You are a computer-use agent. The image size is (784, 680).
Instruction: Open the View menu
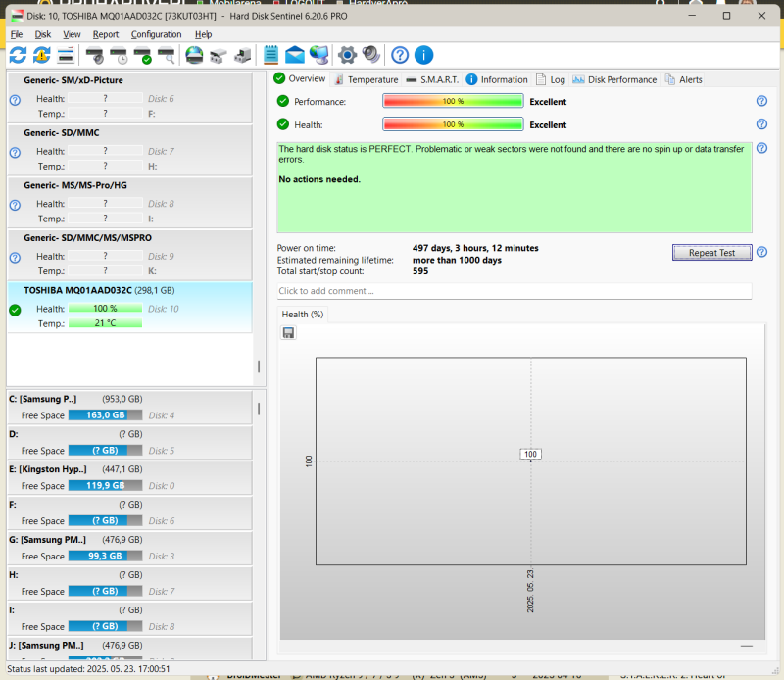(72, 34)
